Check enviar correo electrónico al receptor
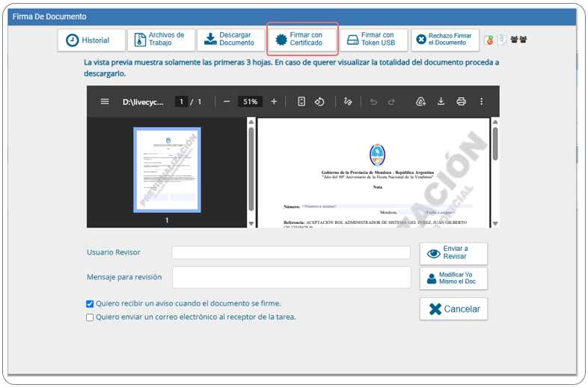The width and height of the screenshot is (588, 388). pyautogui.click(x=90, y=318)
